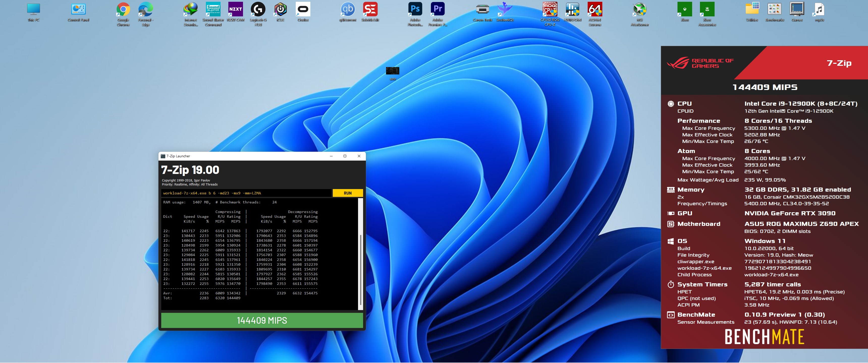The height and width of the screenshot is (363, 868).
Task: Launch Google Chrome from the desktop
Action: 123,14
